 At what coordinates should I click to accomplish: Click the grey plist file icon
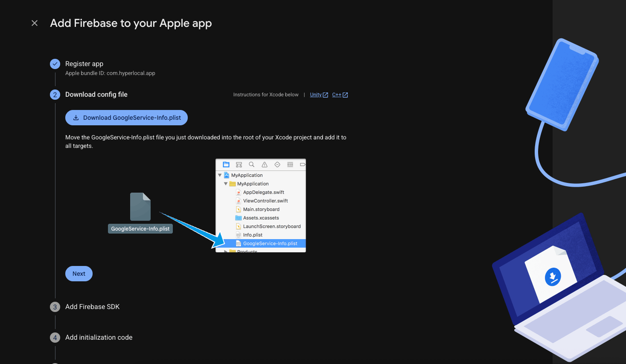pyautogui.click(x=140, y=207)
